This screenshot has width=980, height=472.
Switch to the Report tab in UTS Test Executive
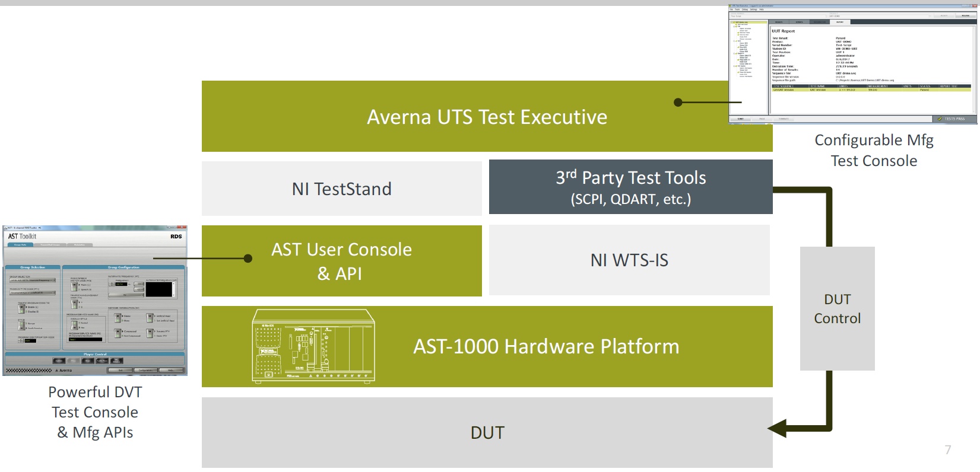[840, 22]
